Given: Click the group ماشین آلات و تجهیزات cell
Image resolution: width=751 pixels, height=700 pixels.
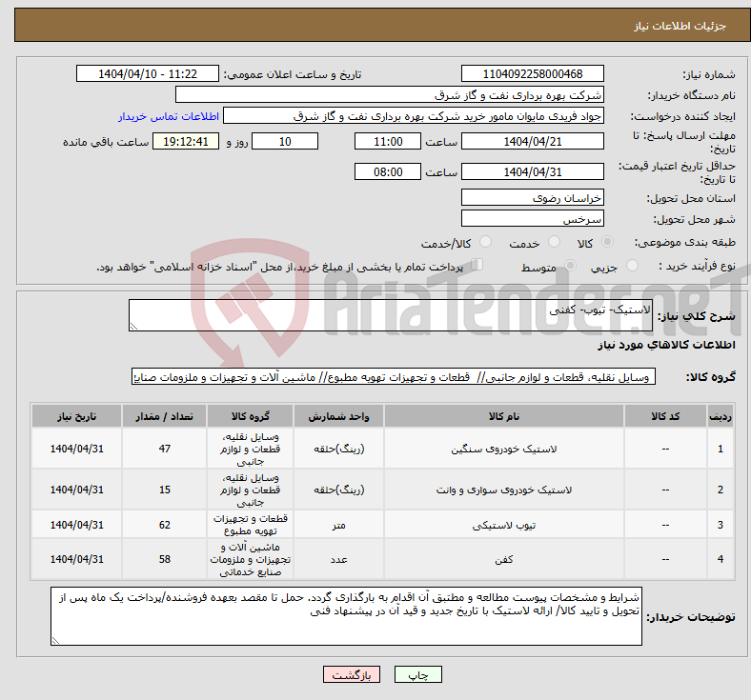Looking at the screenshot, I should pyautogui.click(x=250, y=559).
